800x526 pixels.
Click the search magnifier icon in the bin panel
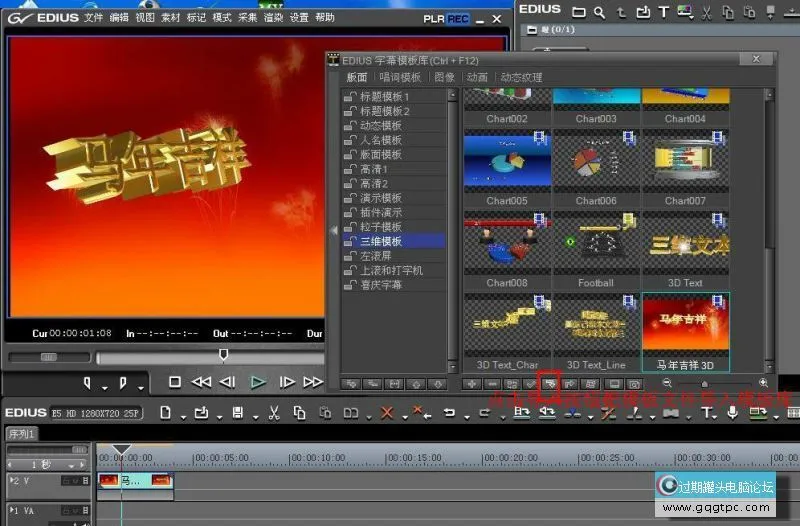click(x=599, y=12)
